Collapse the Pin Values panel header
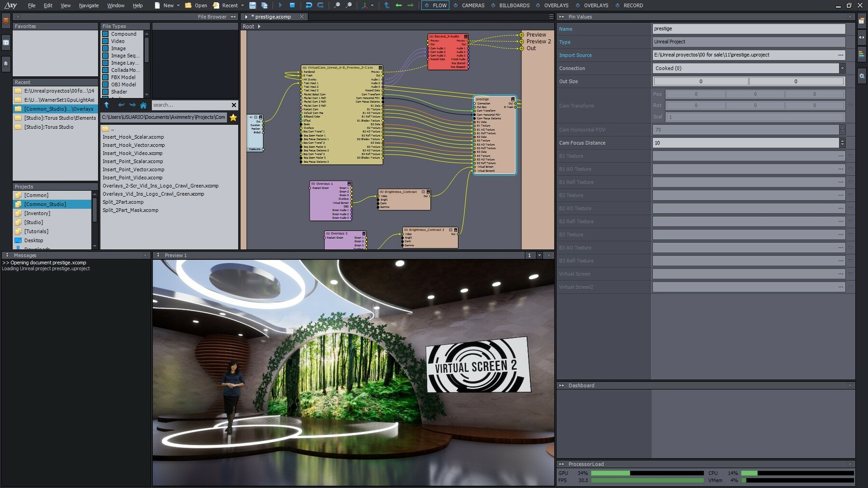 tap(561, 16)
